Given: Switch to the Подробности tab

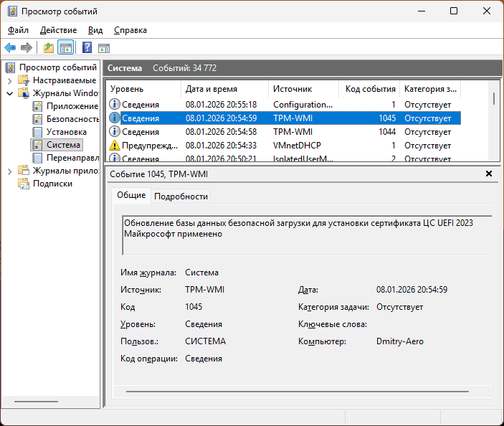Looking at the screenshot, I should 181,196.
